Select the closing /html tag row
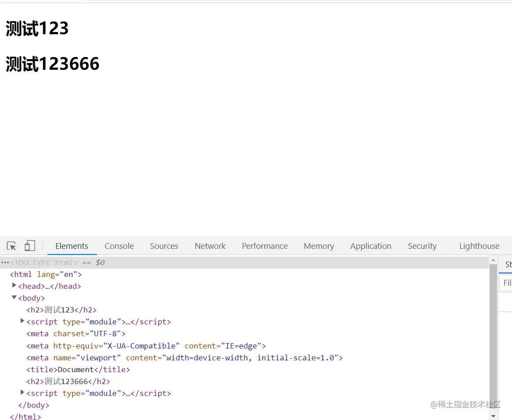Screen dimensions: 512x420 coord(25,417)
